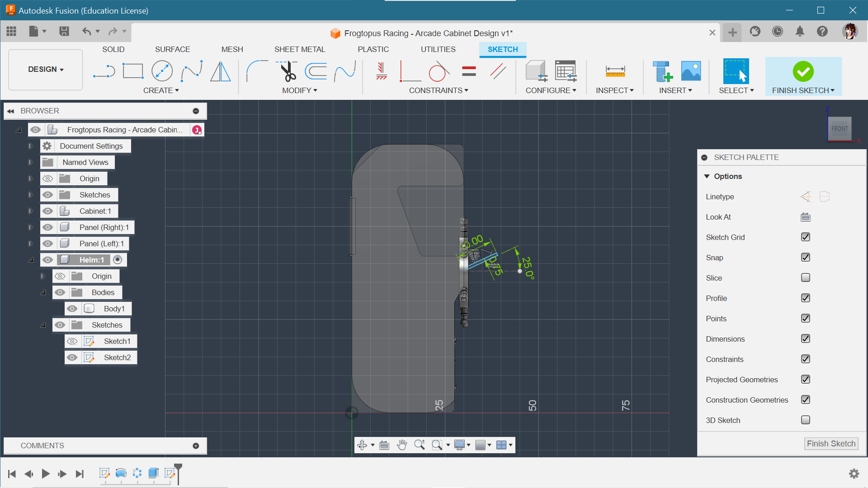
Task: Uncheck the Snap checkbox
Action: coord(805,258)
